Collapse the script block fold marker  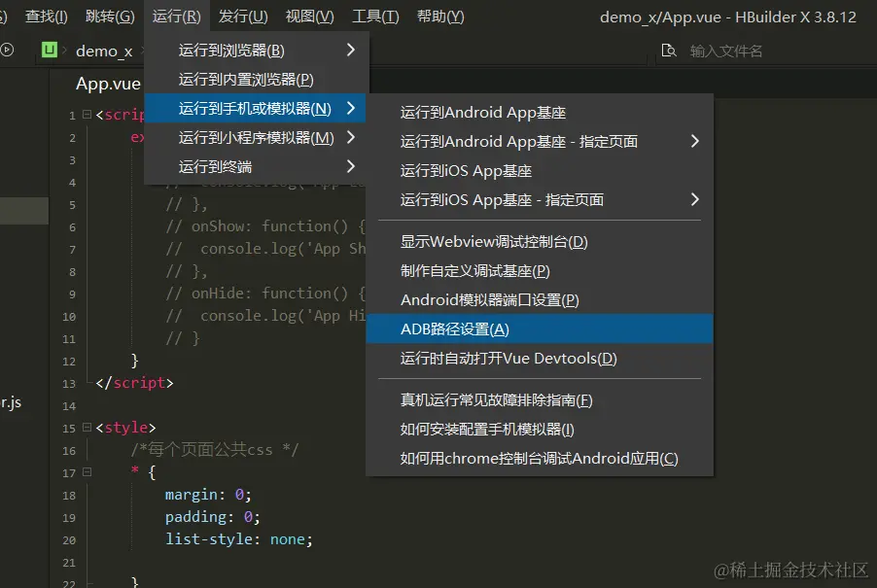tap(87, 115)
